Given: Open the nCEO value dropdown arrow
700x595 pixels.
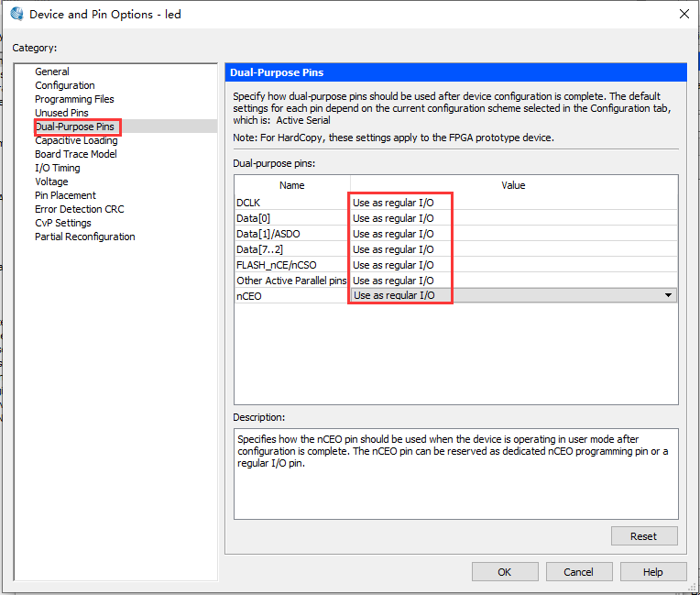Looking at the screenshot, I should click(x=668, y=295).
